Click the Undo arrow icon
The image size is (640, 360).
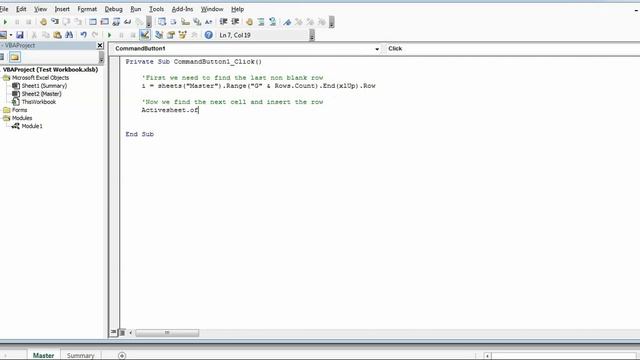tap(83, 35)
